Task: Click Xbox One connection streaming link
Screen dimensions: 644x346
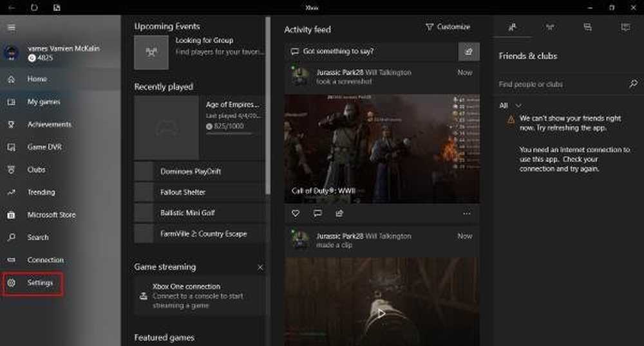Action: pyautogui.click(x=200, y=296)
